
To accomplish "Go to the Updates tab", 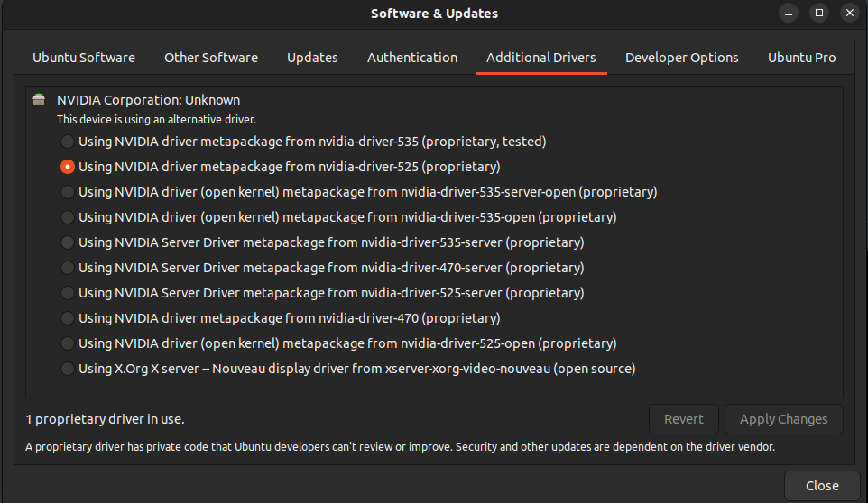I will pyautogui.click(x=312, y=58).
